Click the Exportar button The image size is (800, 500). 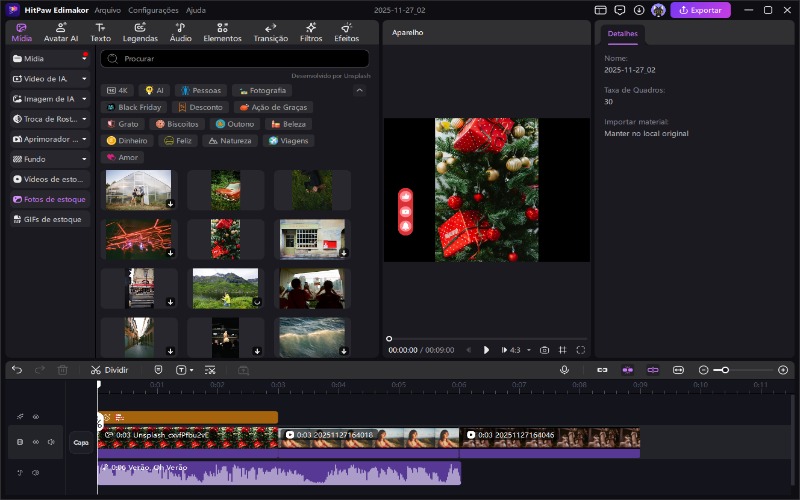[701, 10]
